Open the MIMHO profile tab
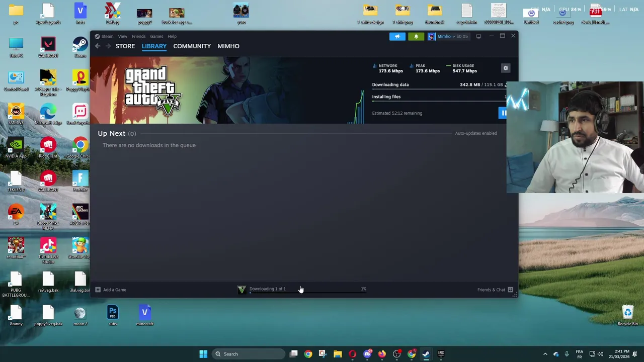Screen dimensions: 644x362 click(x=228, y=46)
